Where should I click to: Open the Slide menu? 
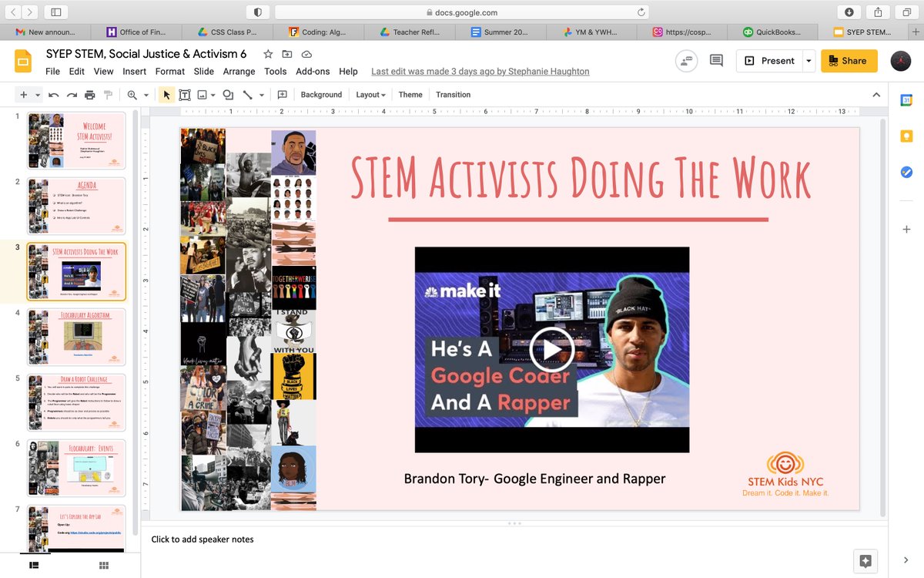(x=204, y=71)
